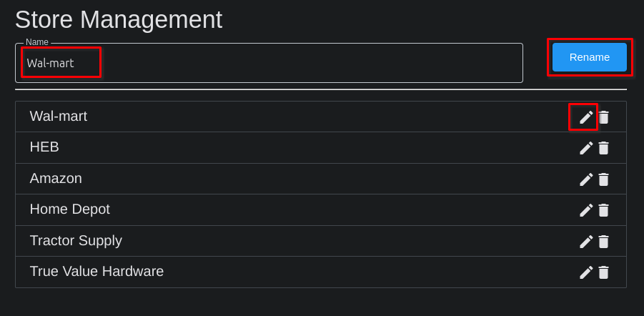Click the Amazon store name

[x=56, y=179]
